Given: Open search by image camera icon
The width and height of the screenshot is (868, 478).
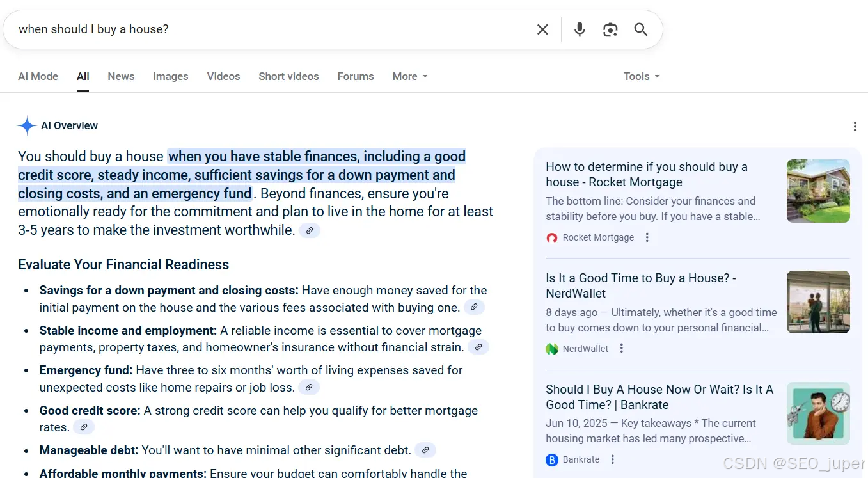Looking at the screenshot, I should point(610,29).
